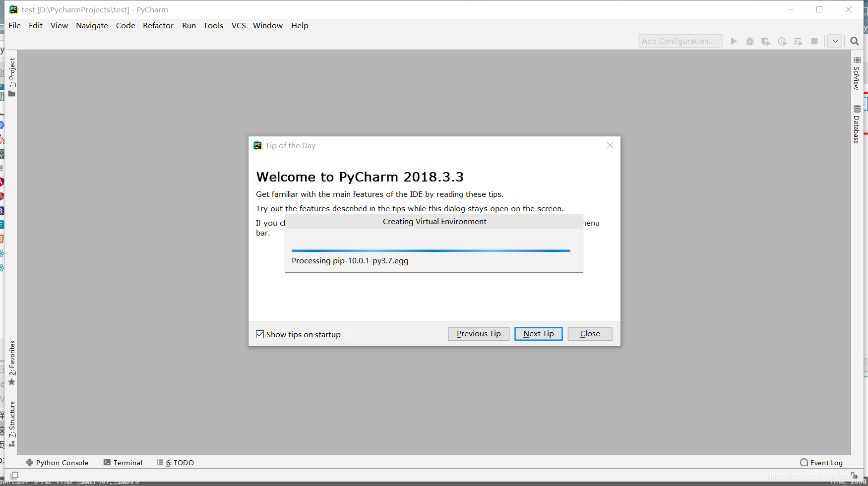
Task: Open the VCS menu
Action: [x=239, y=26]
